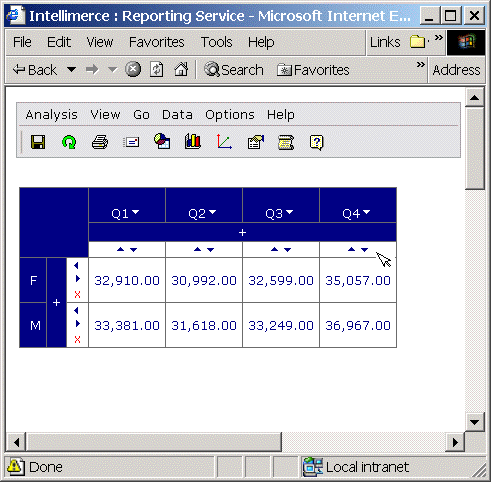Viewport: 491px width, 482px height.
Task: Remove the F row red x
Action: point(77,295)
